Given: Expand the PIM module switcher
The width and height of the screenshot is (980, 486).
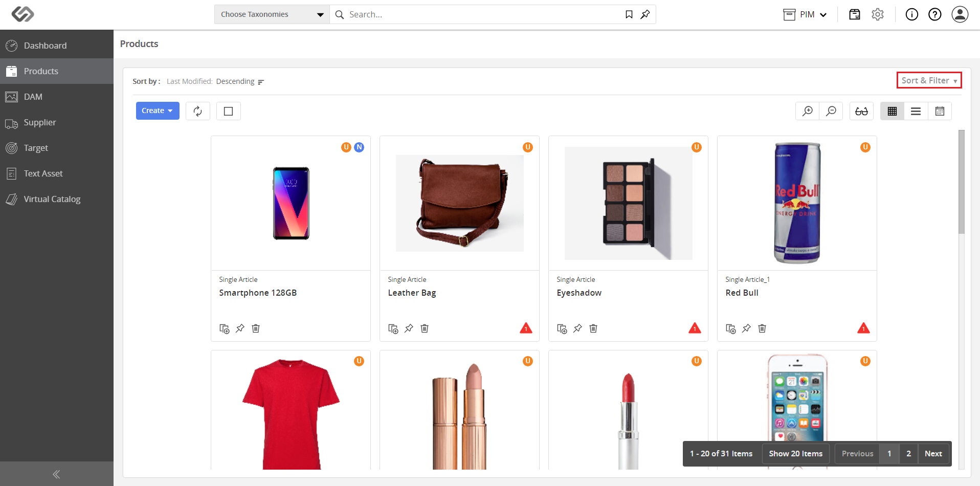Looking at the screenshot, I should coord(805,14).
